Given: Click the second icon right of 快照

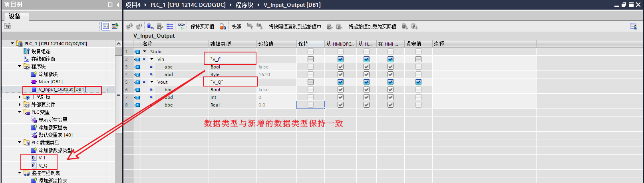Looking at the screenshot, I should pyautogui.click(x=260, y=26).
